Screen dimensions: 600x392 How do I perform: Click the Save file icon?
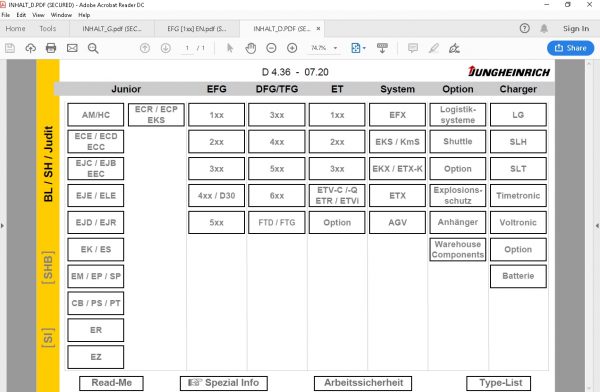click(x=10, y=48)
